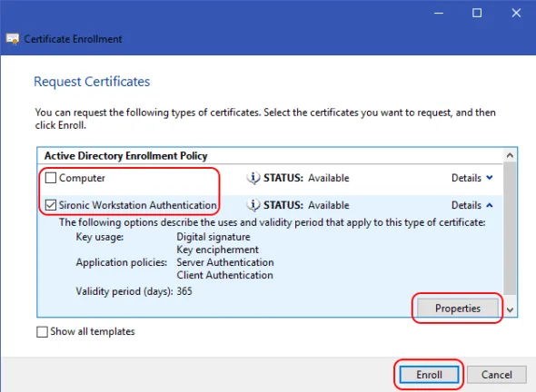
Task: Collapse Details for Sironic Workstation Authentication
Action: pos(472,205)
